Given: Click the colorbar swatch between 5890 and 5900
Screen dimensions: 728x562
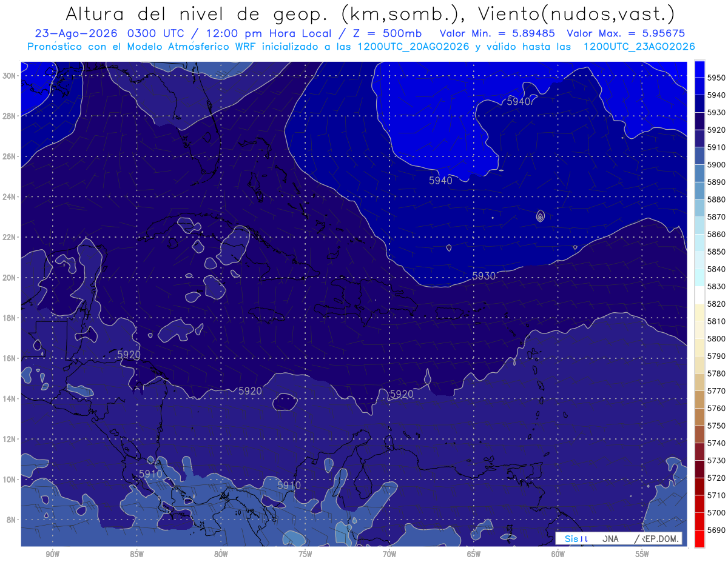Looking at the screenshot, I should pyautogui.click(x=699, y=173).
